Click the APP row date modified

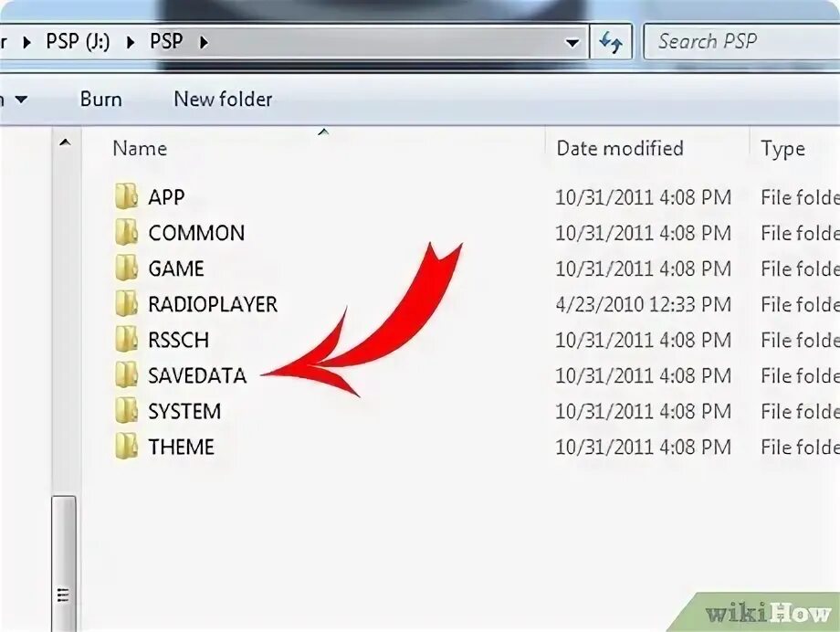[644, 197]
